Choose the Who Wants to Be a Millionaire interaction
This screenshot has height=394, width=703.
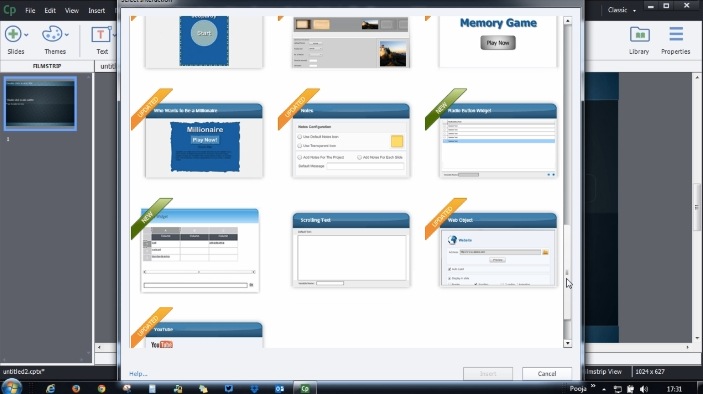pyautogui.click(x=204, y=140)
